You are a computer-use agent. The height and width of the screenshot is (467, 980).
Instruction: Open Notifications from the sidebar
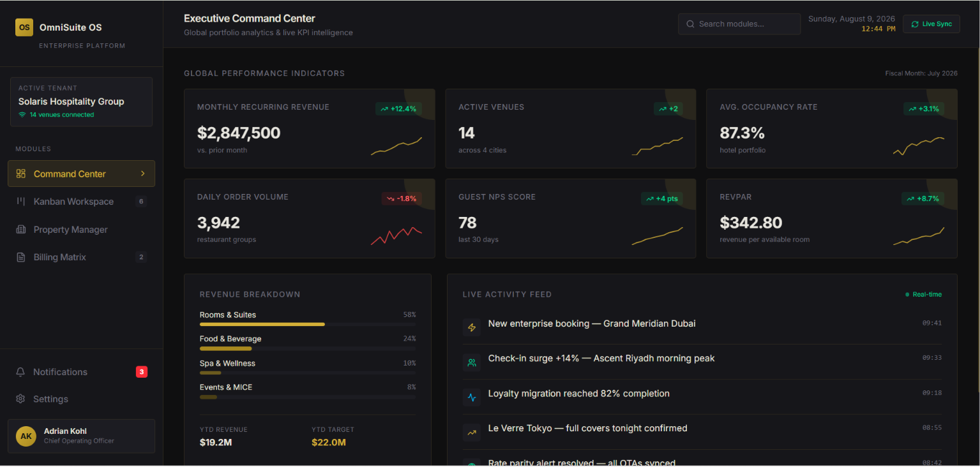[81, 372]
